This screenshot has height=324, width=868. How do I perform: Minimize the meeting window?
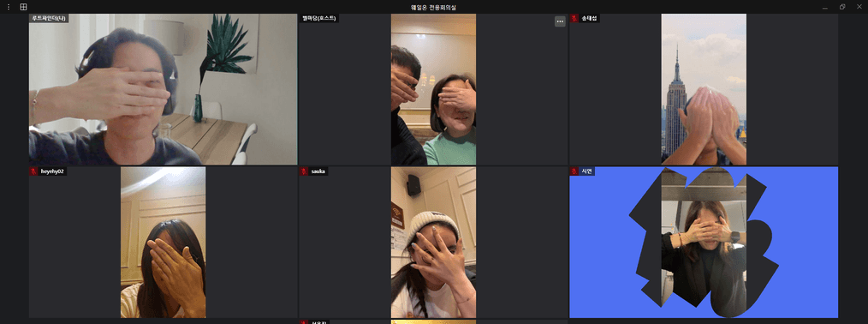click(825, 7)
